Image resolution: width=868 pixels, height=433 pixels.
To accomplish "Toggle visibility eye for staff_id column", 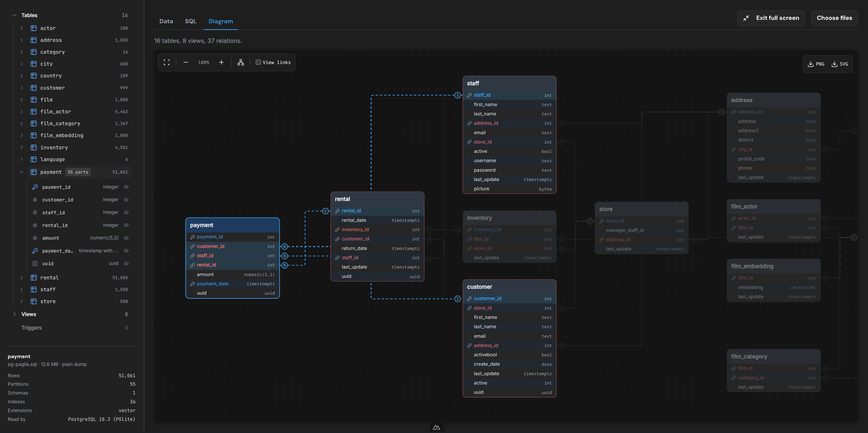I will click(x=126, y=212).
